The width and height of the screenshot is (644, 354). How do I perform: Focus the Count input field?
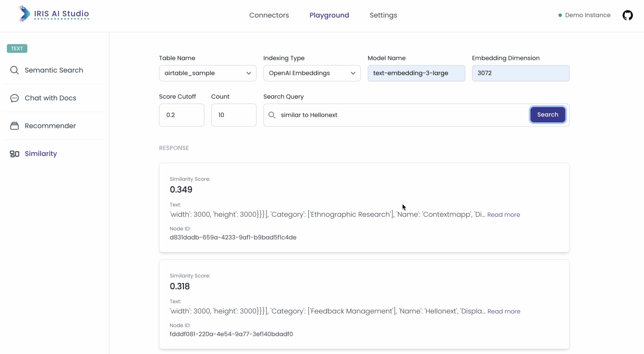click(233, 115)
